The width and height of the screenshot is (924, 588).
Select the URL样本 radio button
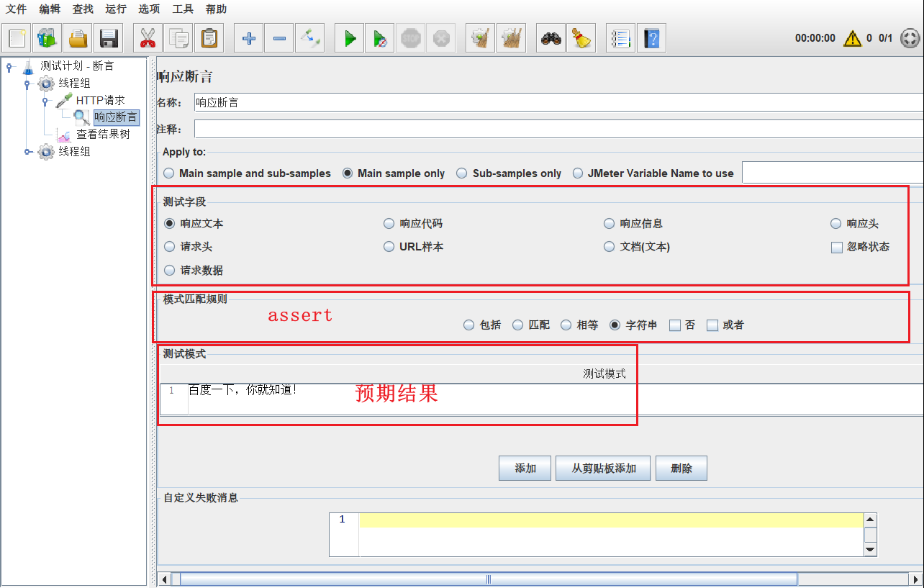[389, 247]
